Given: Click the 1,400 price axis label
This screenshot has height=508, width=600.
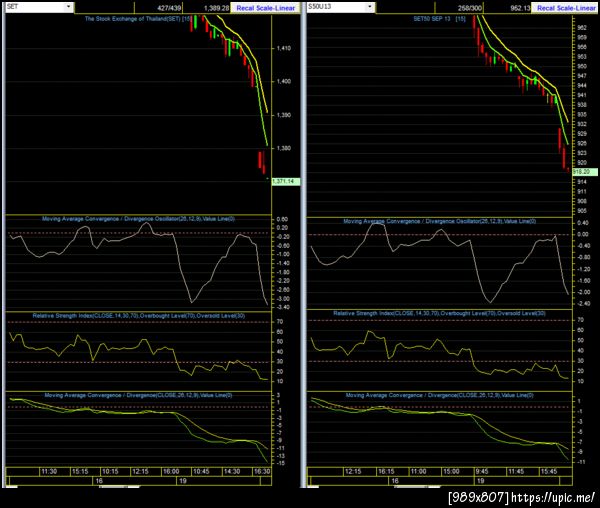Looking at the screenshot, I should tap(284, 81).
